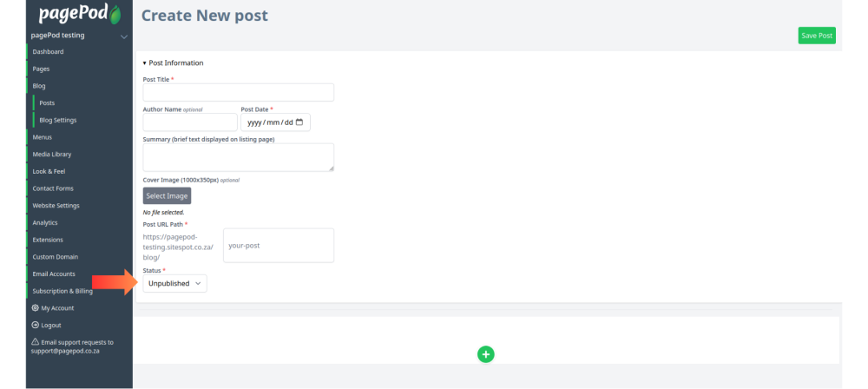Click the green plus add-section icon
868x389 pixels.
click(x=485, y=354)
